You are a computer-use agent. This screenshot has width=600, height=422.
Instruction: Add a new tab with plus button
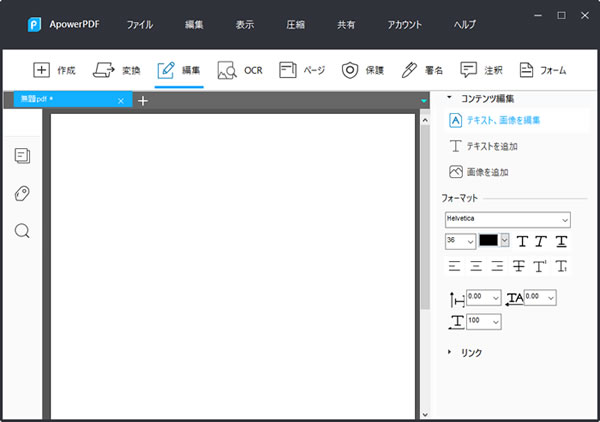[x=142, y=101]
